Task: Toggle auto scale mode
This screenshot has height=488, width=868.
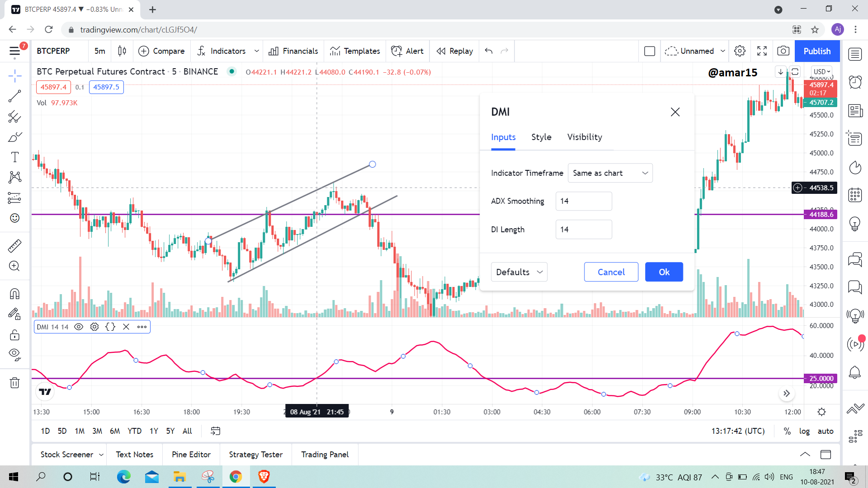Action: (x=826, y=431)
